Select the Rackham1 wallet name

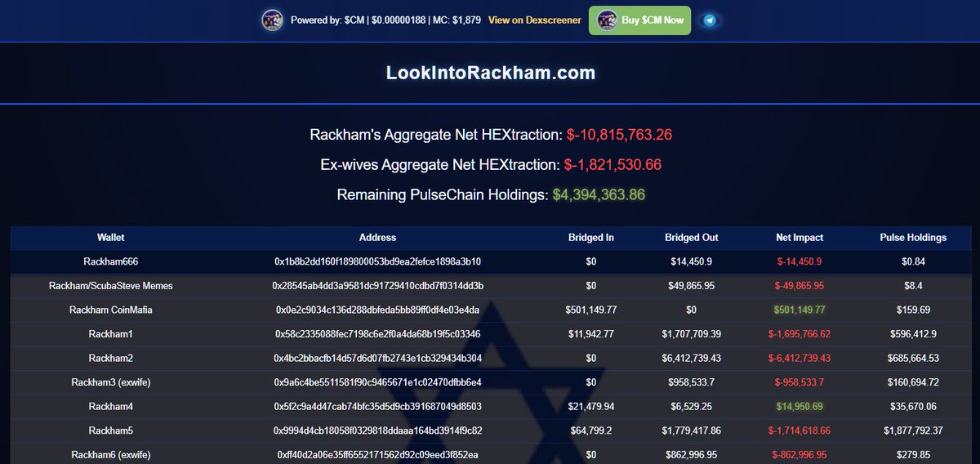[x=111, y=334]
